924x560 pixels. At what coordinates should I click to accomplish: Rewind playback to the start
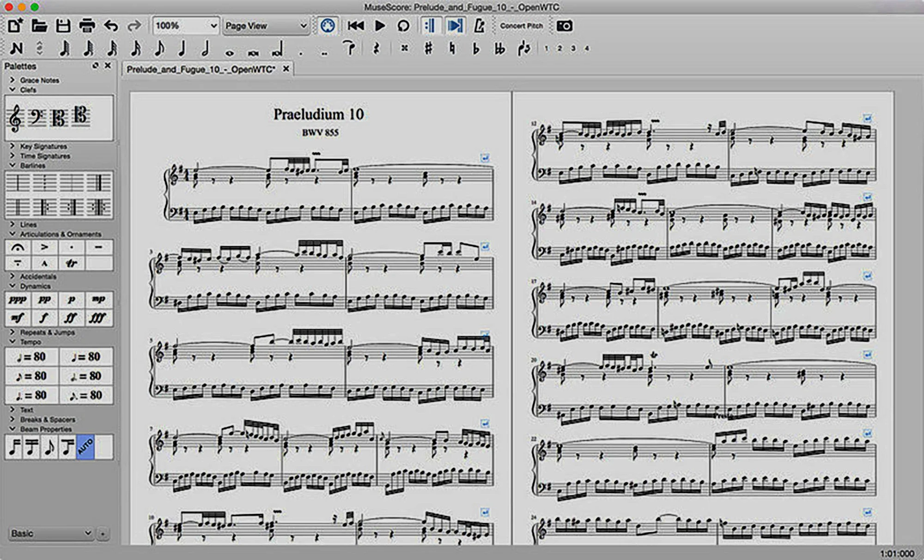pyautogui.click(x=355, y=26)
